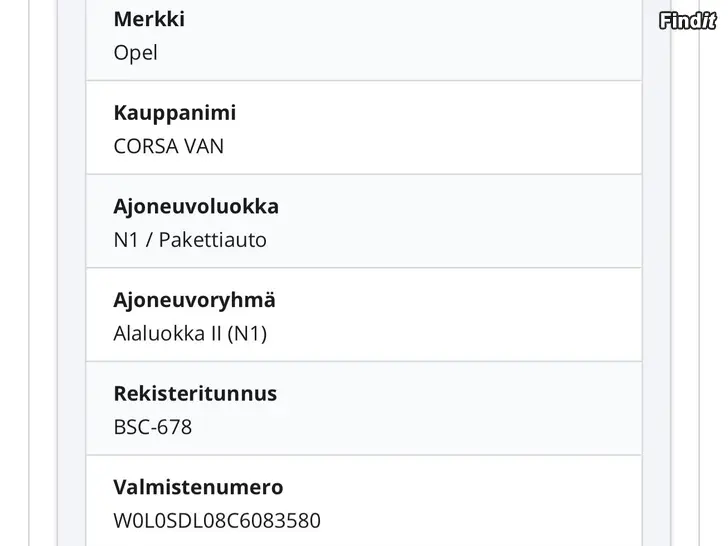Click the VIN W0L0SDL08C6083580
The image size is (728, 546).
(x=217, y=521)
